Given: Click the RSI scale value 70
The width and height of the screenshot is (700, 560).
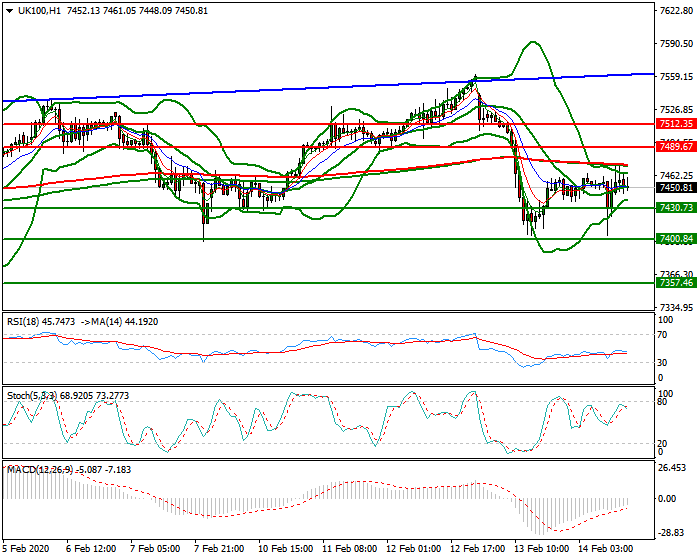Looking at the screenshot, I should coord(664,335).
